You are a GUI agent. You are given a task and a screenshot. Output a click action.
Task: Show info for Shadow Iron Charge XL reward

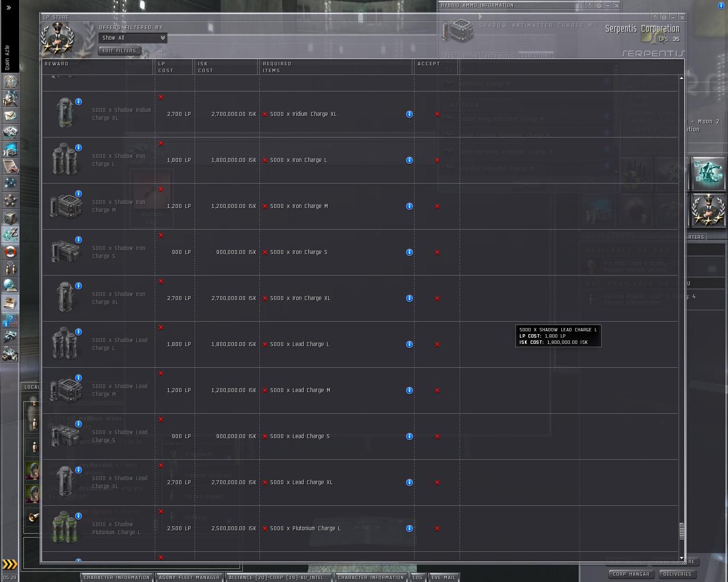pyautogui.click(x=78, y=286)
